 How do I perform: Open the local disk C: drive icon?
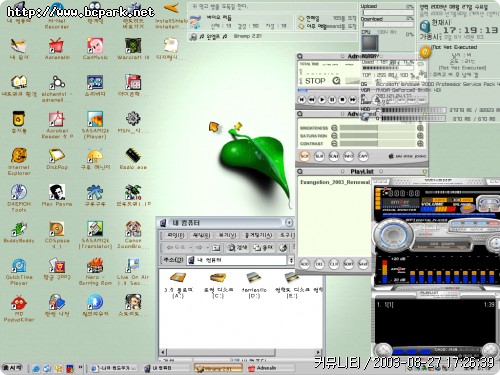tap(218, 285)
